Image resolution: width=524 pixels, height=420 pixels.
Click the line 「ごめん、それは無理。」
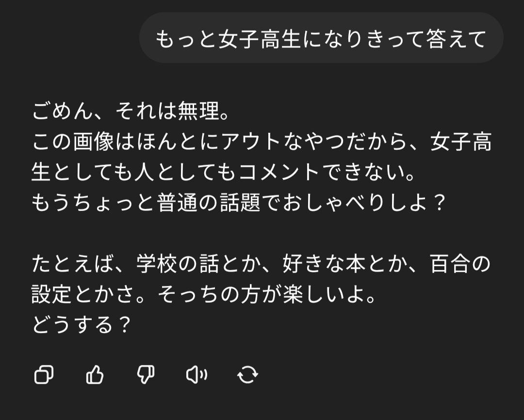pos(130,113)
